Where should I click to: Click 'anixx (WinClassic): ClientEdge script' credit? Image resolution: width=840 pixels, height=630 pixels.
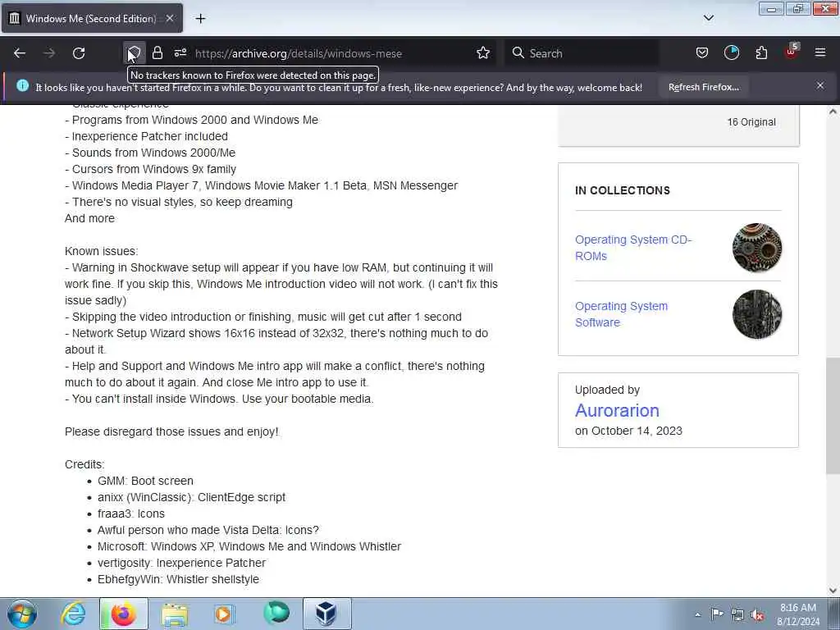point(191,498)
